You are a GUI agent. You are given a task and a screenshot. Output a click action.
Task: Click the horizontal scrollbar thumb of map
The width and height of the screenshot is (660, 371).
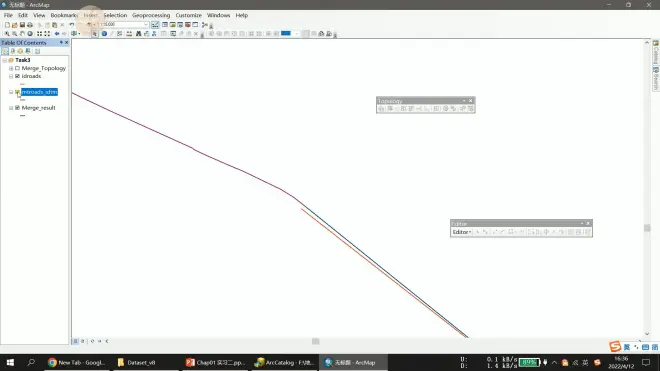point(316,341)
